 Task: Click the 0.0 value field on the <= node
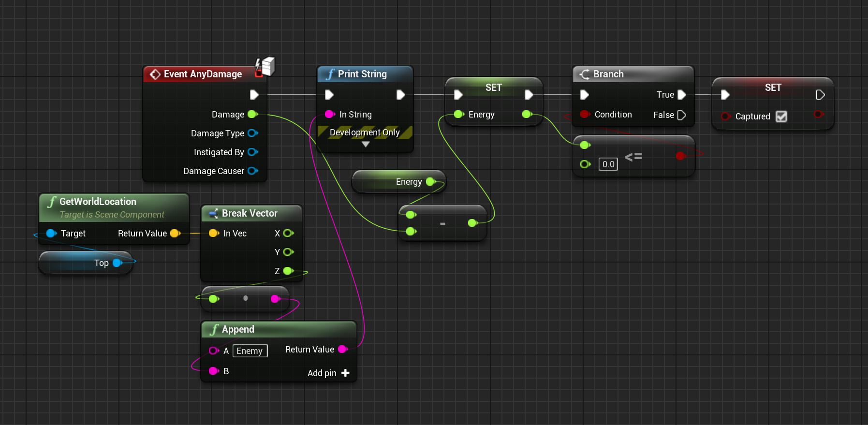tap(608, 164)
